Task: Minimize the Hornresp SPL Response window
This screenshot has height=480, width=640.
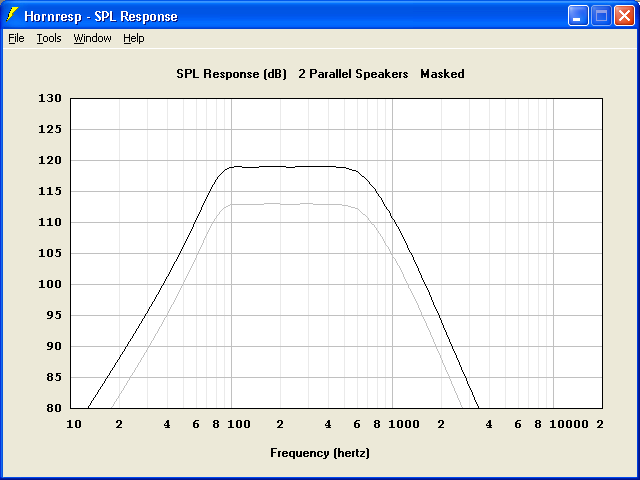Action: [578, 16]
